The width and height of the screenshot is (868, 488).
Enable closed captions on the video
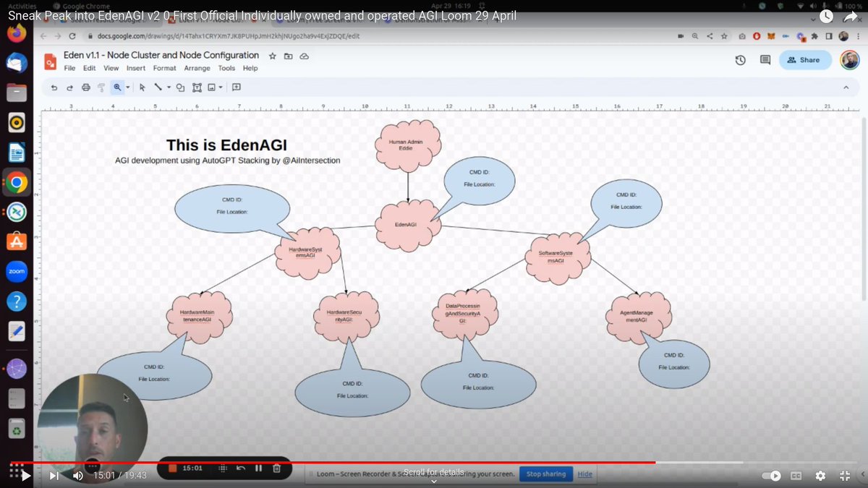pos(796,476)
